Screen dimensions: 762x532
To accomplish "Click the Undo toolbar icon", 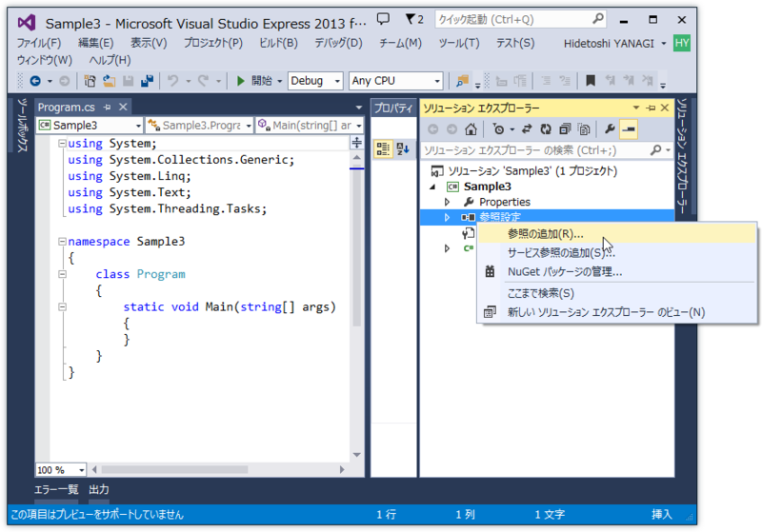I will point(172,81).
